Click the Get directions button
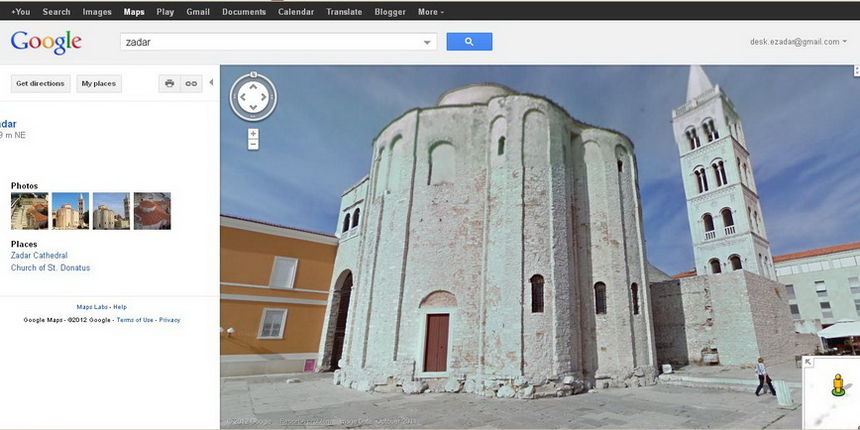 [41, 83]
